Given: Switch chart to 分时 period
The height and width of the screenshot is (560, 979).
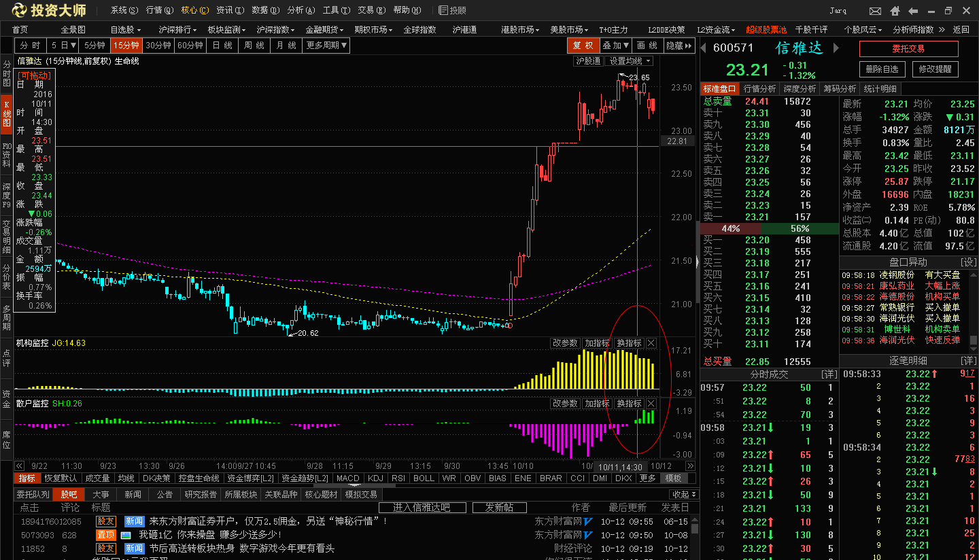Looking at the screenshot, I should tap(31, 46).
